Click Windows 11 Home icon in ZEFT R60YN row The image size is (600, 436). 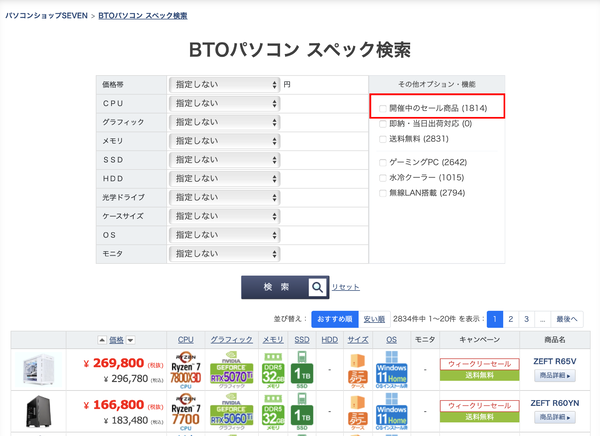[391, 412]
